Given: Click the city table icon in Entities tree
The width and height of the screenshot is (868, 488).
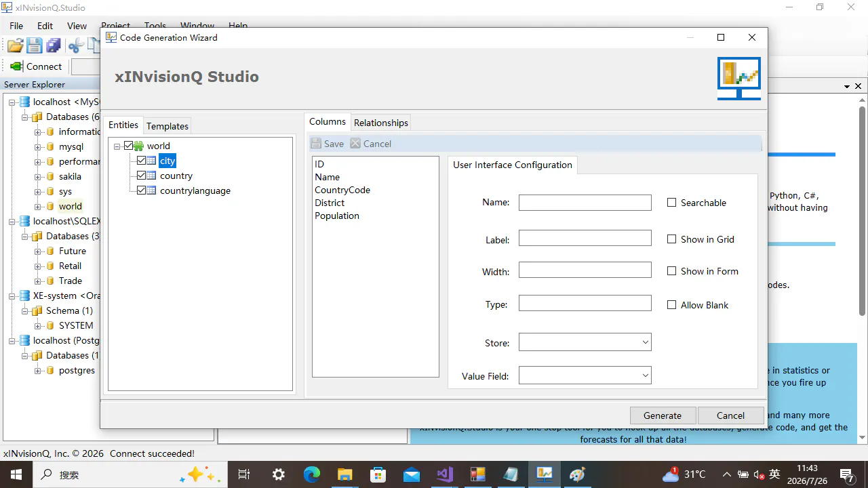Looking at the screenshot, I should click(151, 161).
